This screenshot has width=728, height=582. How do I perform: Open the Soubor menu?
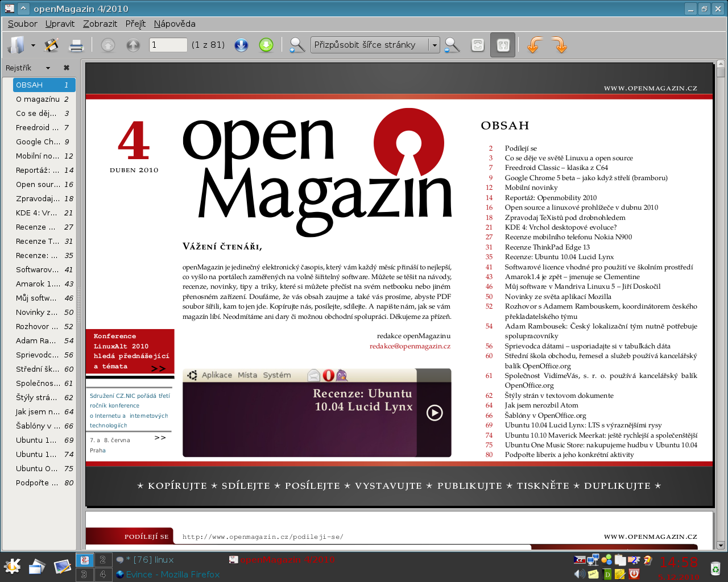coord(22,24)
